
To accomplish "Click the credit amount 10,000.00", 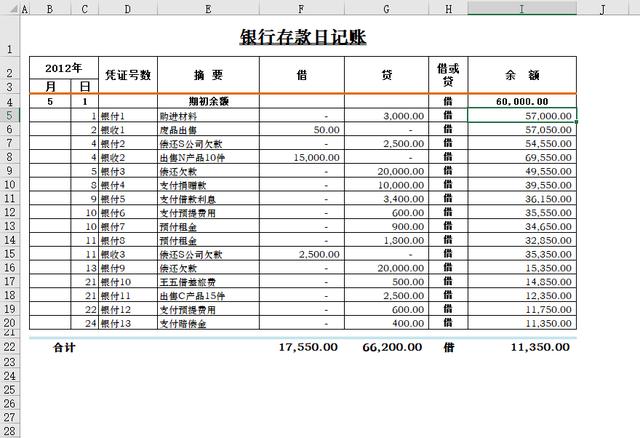I will click(x=386, y=185).
